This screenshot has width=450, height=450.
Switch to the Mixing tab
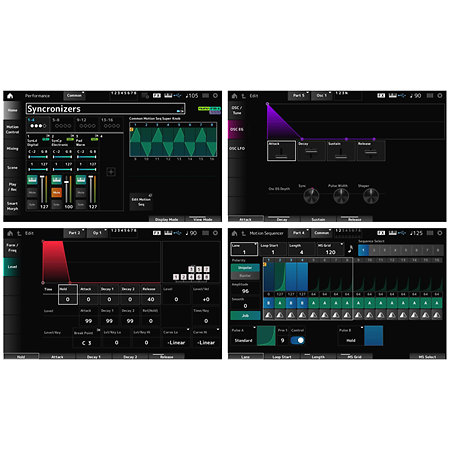(x=12, y=149)
